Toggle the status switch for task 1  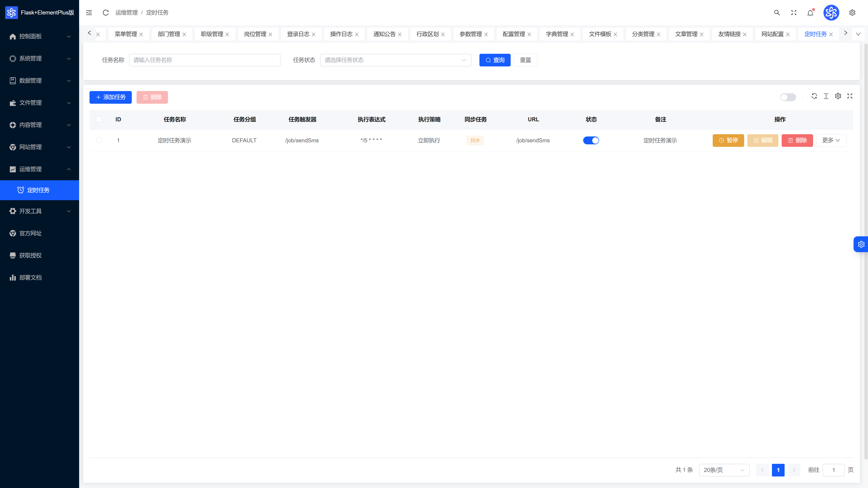pos(591,141)
